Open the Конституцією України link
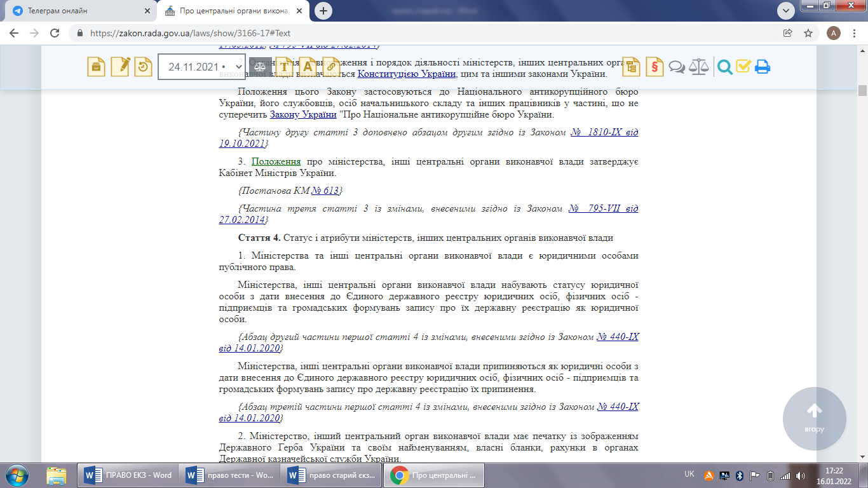This screenshot has width=868, height=488. pos(406,74)
